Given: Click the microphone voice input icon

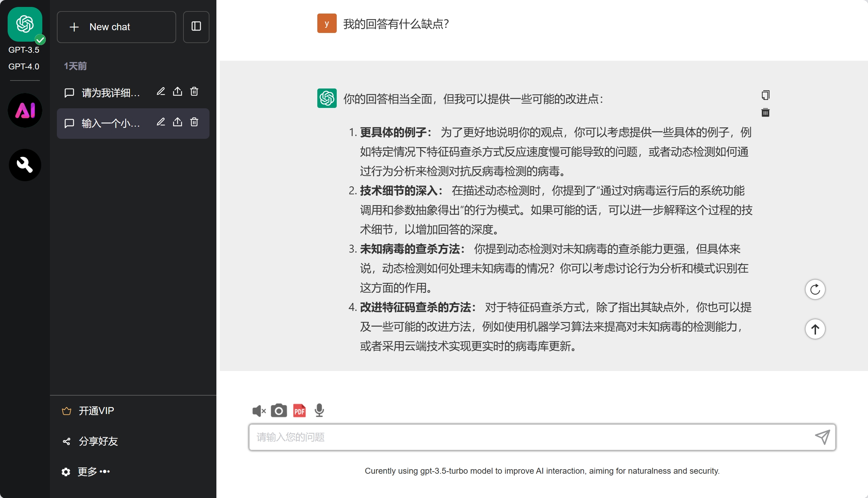Looking at the screenshot, I should (x=319, y=411).
